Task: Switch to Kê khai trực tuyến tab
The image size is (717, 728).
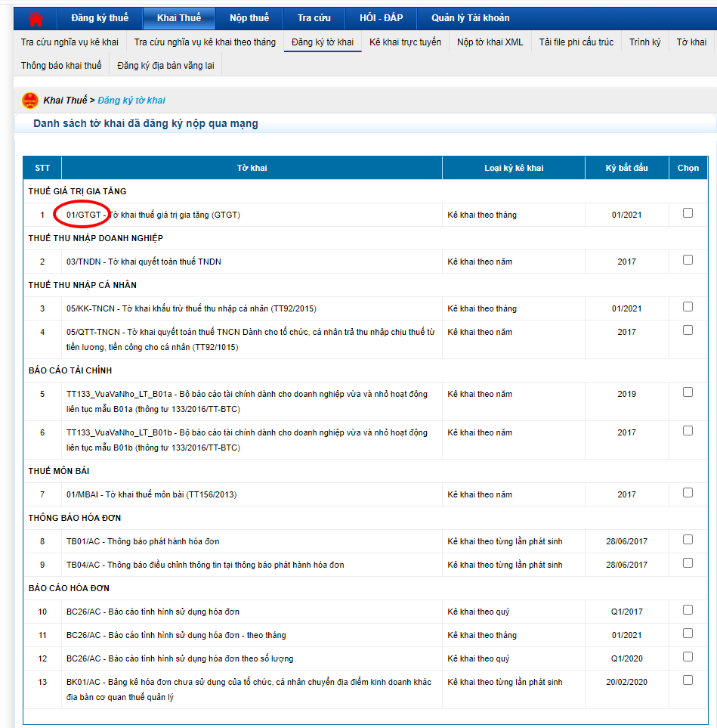Action: click(x=405, y=42)
